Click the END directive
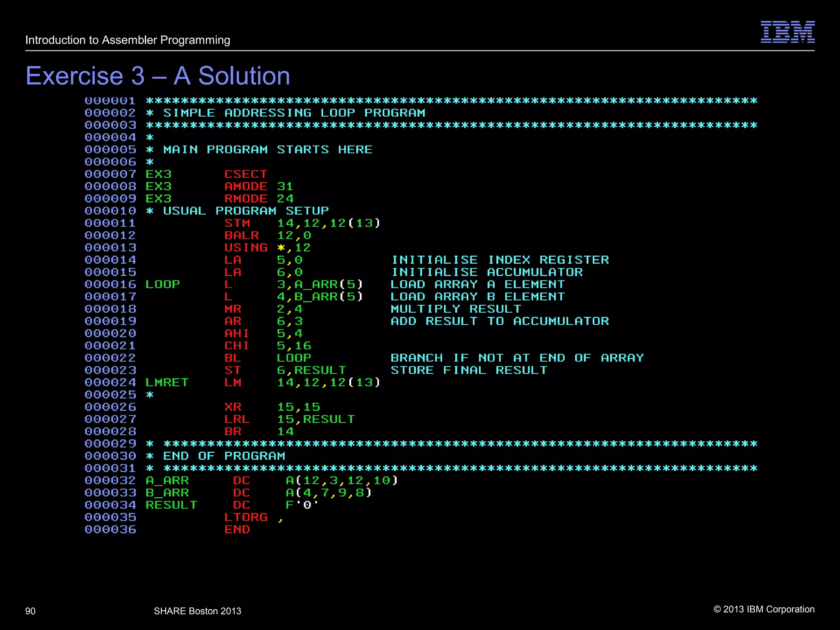 coord(237,530)
